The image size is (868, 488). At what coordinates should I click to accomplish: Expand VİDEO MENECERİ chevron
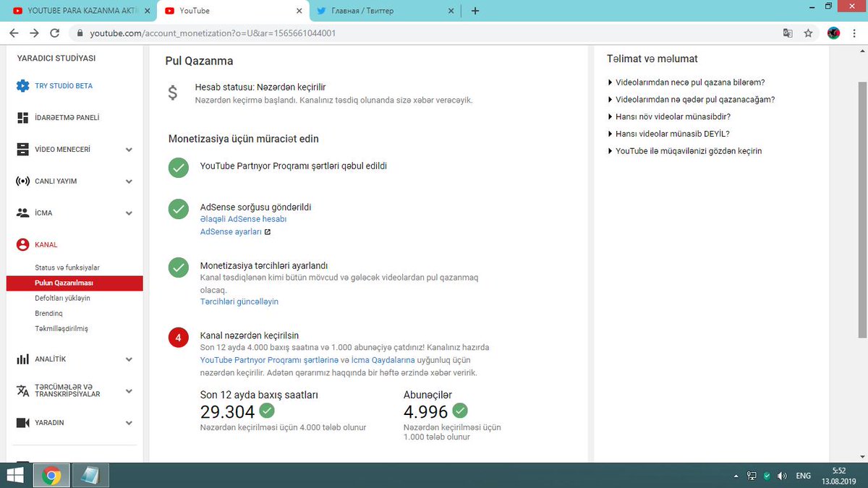[129, 150]
